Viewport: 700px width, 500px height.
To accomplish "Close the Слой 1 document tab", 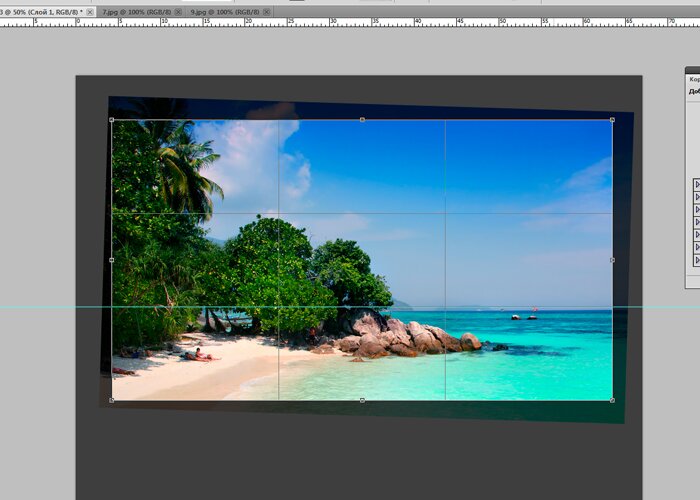I will (x=90, y=12).
